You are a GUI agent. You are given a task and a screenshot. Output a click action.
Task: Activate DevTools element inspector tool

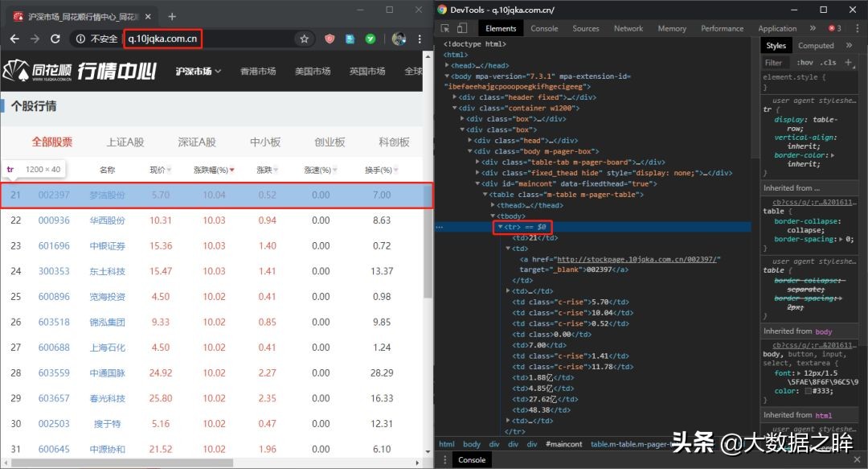tap(445, 28)
